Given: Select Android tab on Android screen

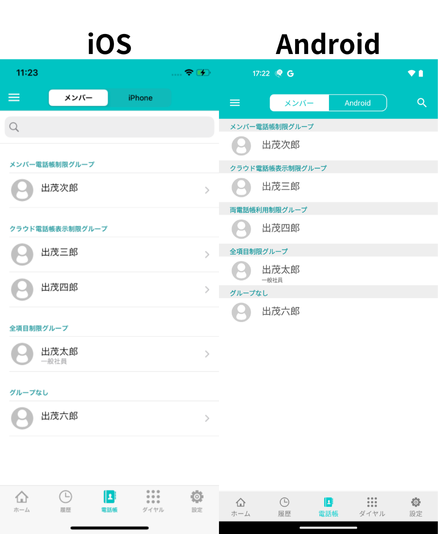Looking at the screenshot, I should [358, 103].
